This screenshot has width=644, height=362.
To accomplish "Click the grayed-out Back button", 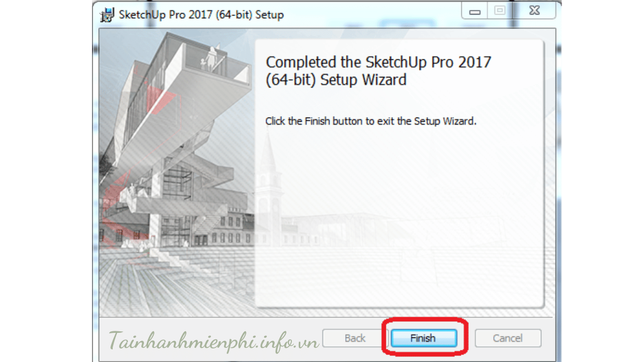I will point(355,338).
